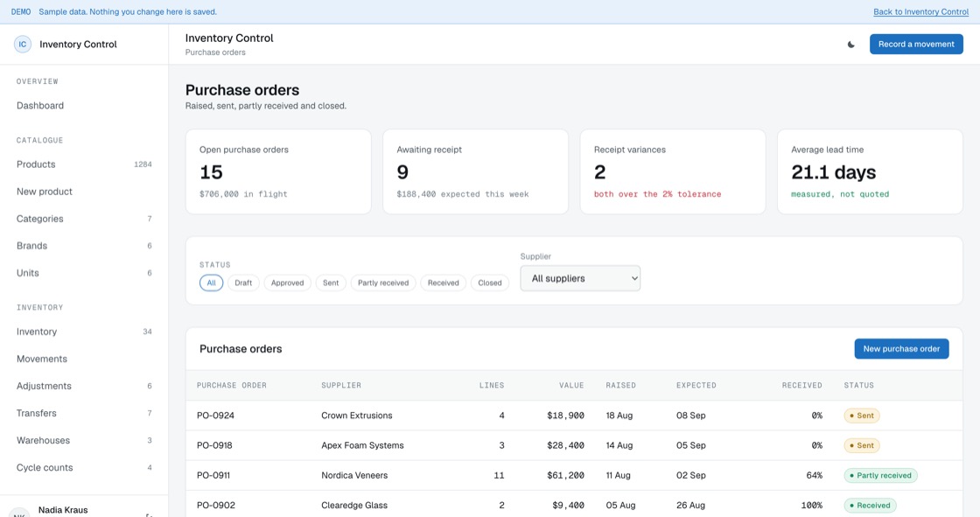Open the New product page
Viewport: 980px width, 517px height.
click(84, 192)
